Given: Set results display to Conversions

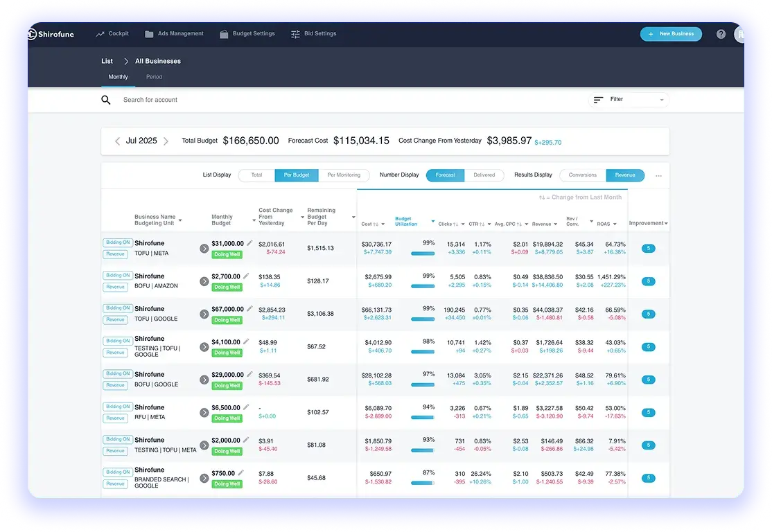Looking at the screenshot, I should pyautogui.click(x=582, y=175).
